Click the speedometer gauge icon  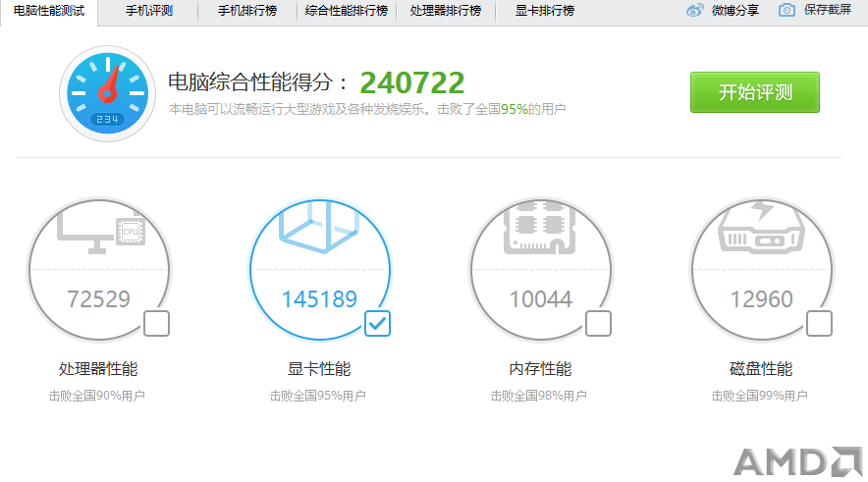pyautogui.click(x=107, y=93)
